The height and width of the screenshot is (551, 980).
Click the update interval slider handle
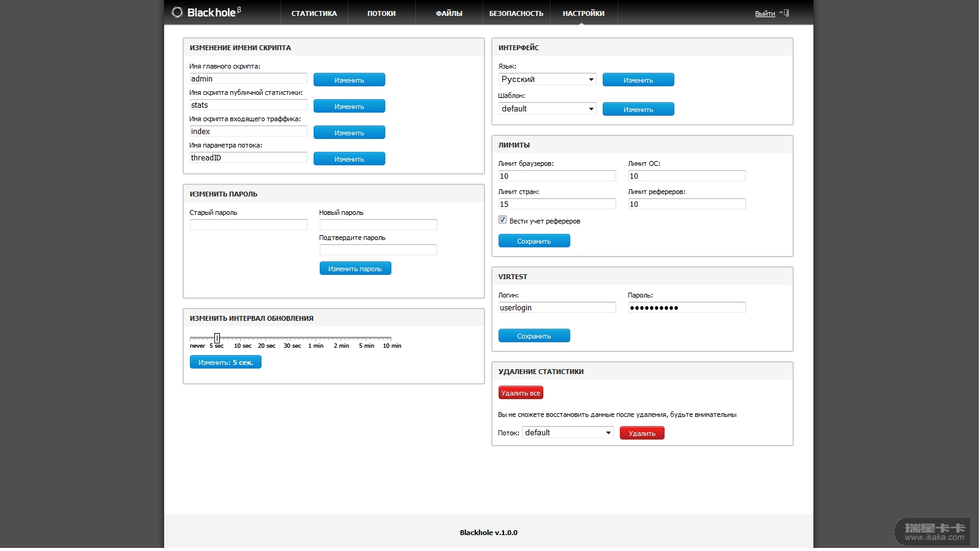[217, 338]
